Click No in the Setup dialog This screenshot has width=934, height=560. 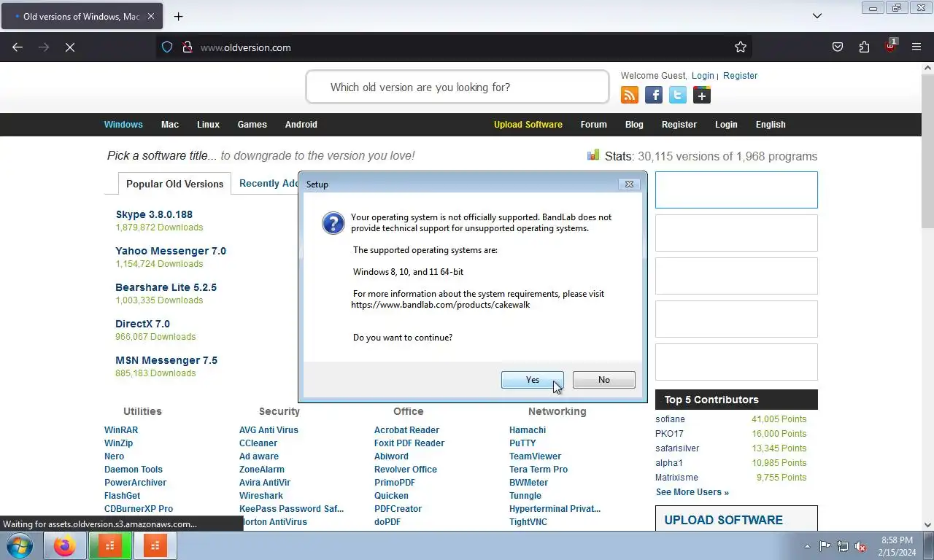click(604, 380)
